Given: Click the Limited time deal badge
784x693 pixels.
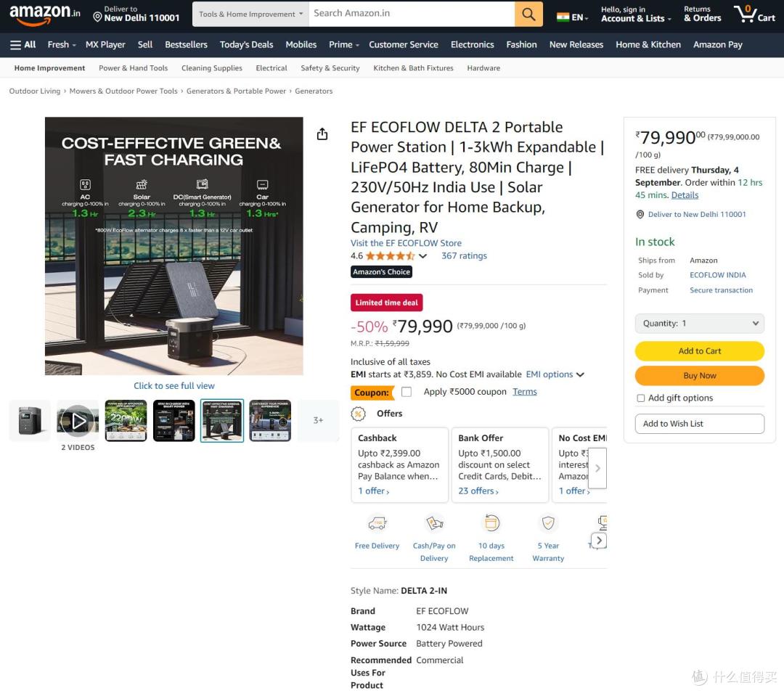Looking at the screenshot, I should (x=386, y=303).
